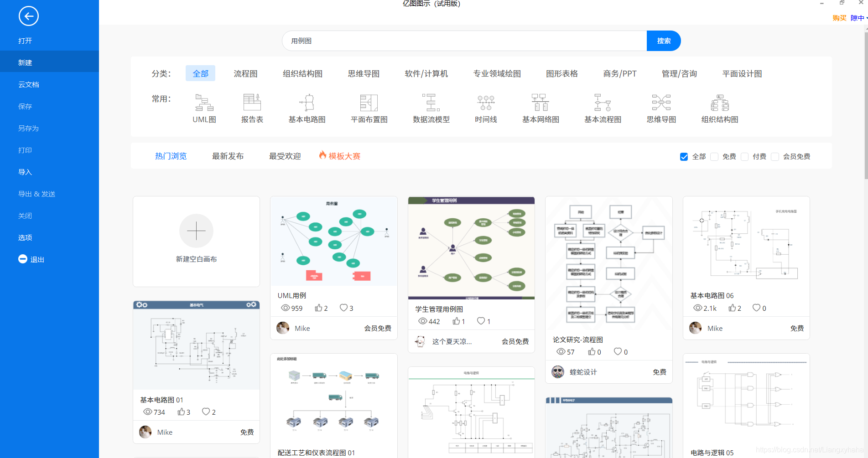Viewport: 868px width, 458px height.
Task: Switch to the 最新发布 tab
Action: (x=228, y=156)
